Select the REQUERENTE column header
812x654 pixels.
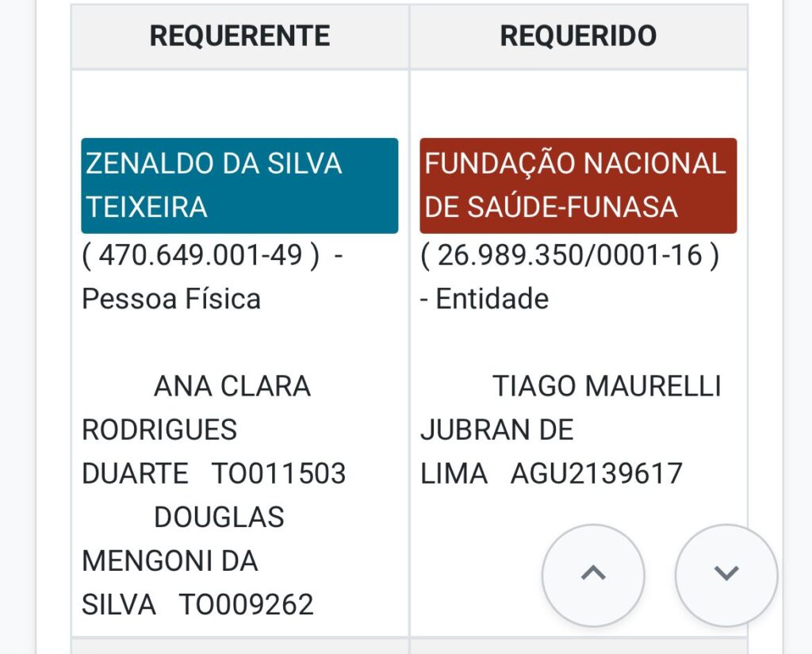(x=239, y=36)
